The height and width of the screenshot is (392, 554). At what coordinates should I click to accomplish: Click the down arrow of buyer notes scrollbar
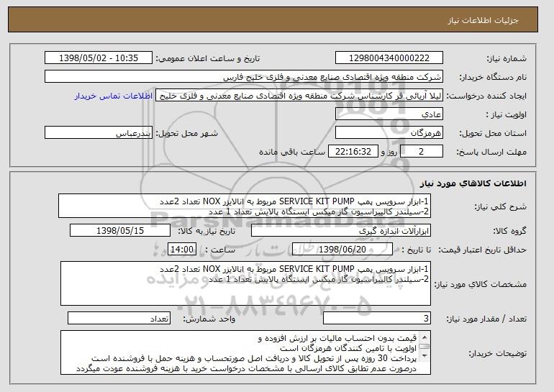coord(424,356)
